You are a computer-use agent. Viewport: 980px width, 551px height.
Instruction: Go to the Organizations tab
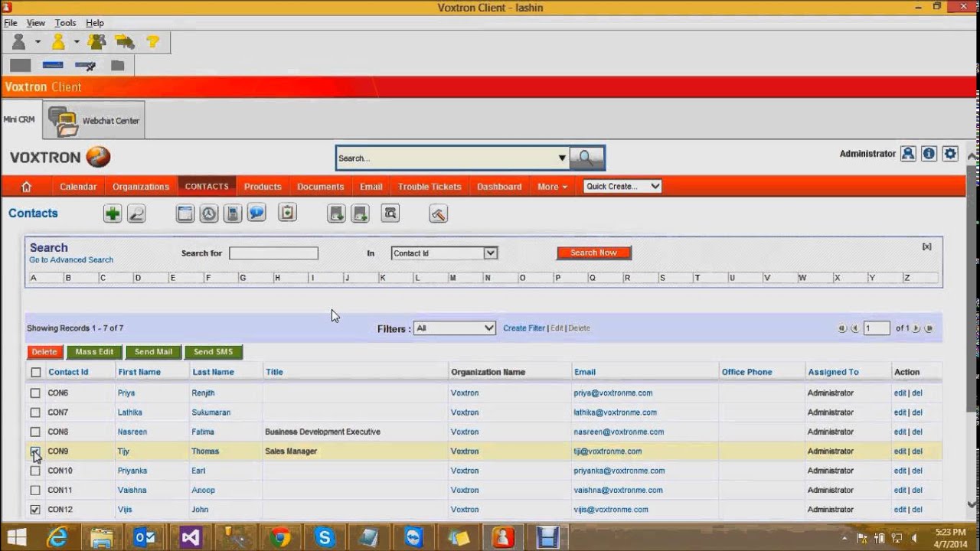coord(141,187)
